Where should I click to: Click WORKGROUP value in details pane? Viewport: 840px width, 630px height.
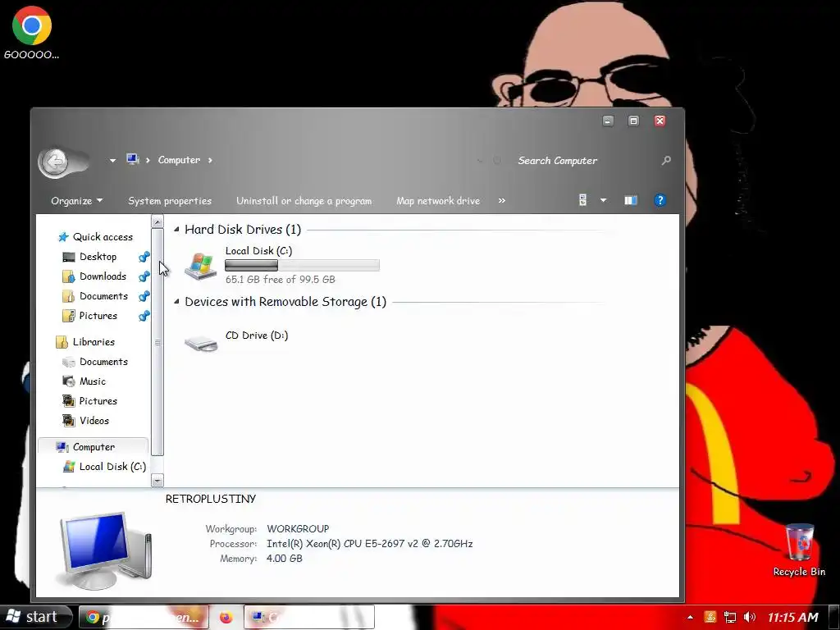coord(298,529)
